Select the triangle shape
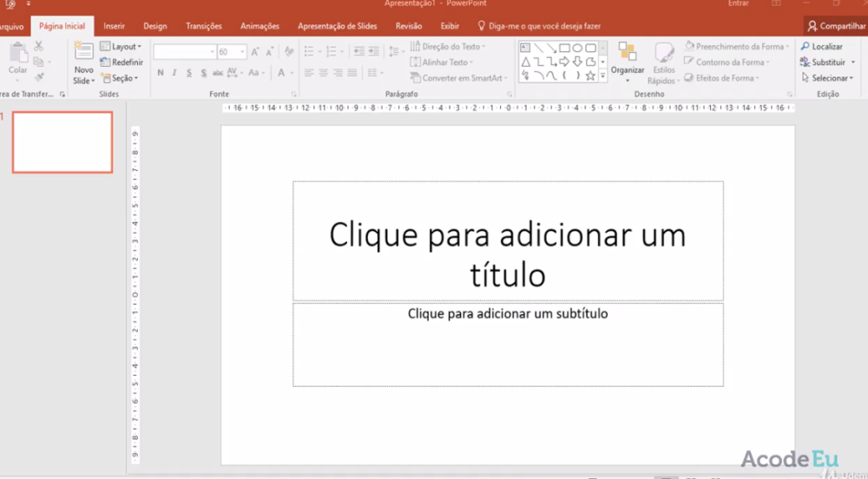The image size is (868, 479). point(525,62)
